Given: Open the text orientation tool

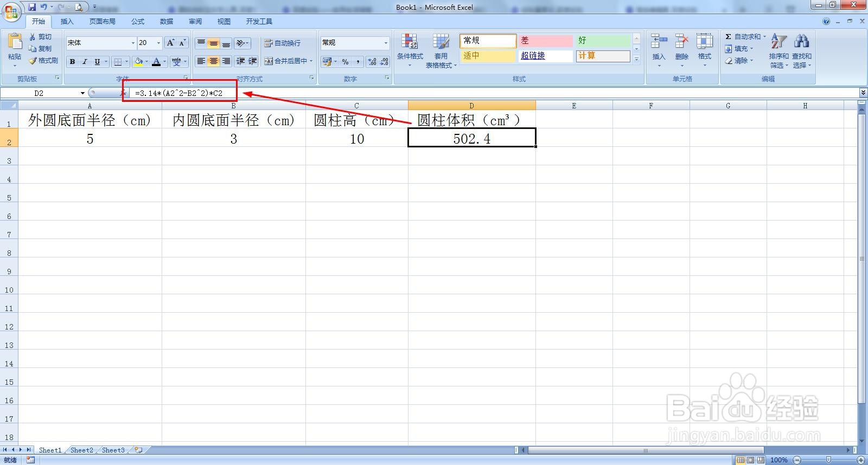Looking at the screenshot, I should [x=242, y=43].
